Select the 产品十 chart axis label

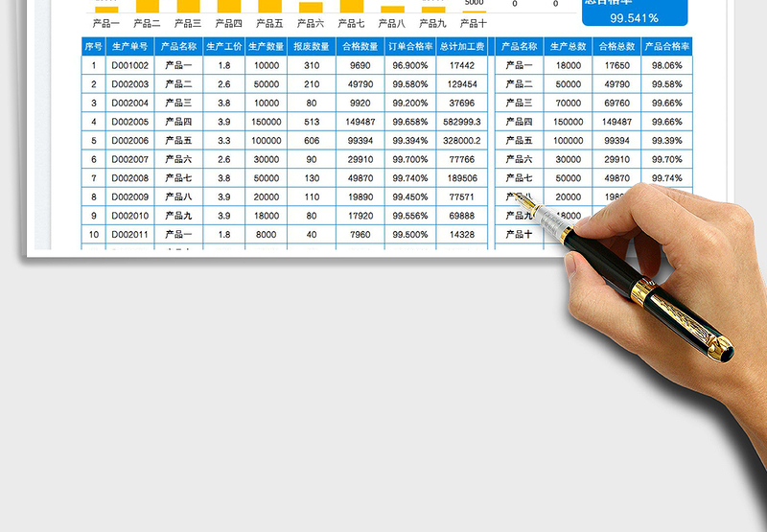point(474,23)
